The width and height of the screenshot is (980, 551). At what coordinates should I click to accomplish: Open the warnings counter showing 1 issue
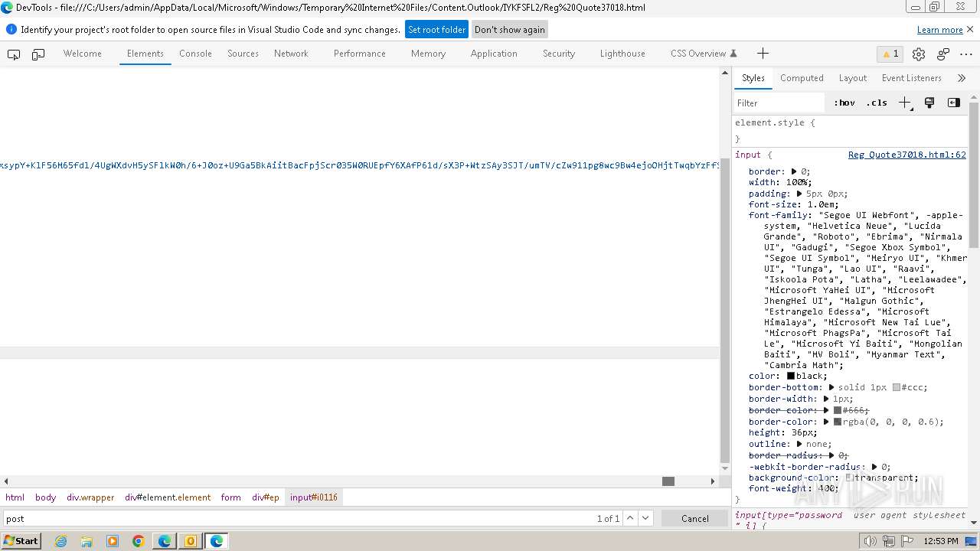coord(890,54)
